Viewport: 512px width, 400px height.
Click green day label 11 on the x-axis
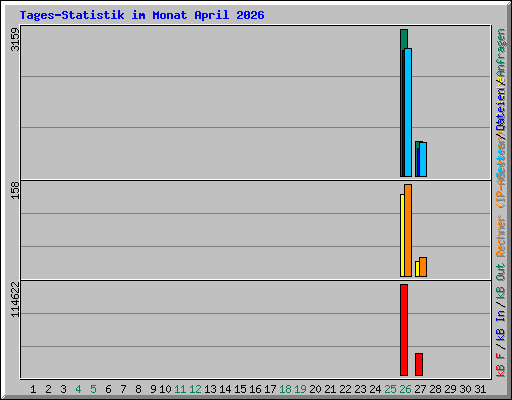[180, 389]
